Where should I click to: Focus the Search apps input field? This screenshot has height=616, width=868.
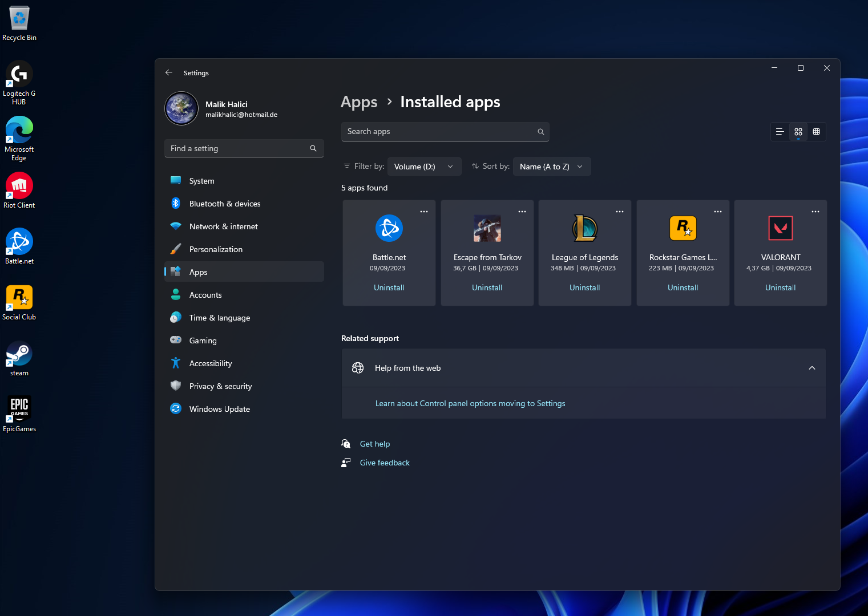[445, 132]
